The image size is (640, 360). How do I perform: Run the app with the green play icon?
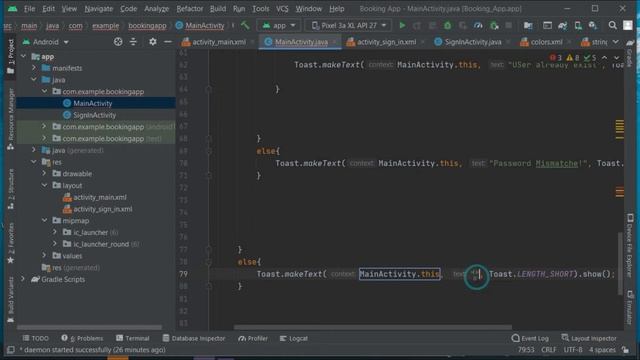(402, 25)
